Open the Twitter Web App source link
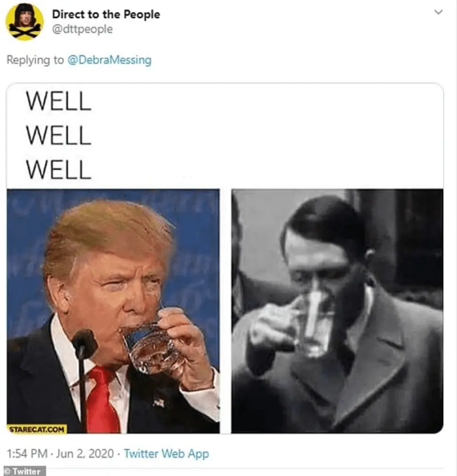 click(167, 454)
